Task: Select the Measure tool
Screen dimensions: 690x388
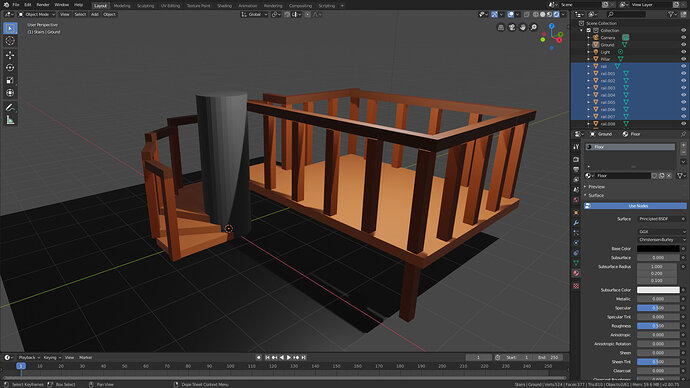Action: (10, 120)
